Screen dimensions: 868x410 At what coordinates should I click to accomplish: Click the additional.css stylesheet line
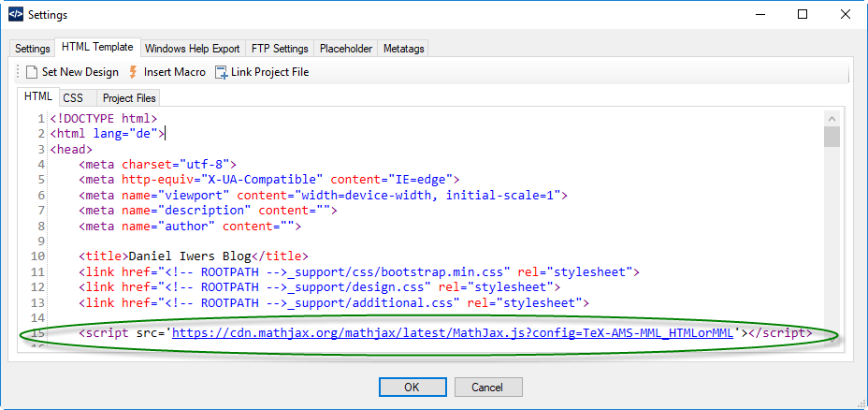(x=334, y=302)
